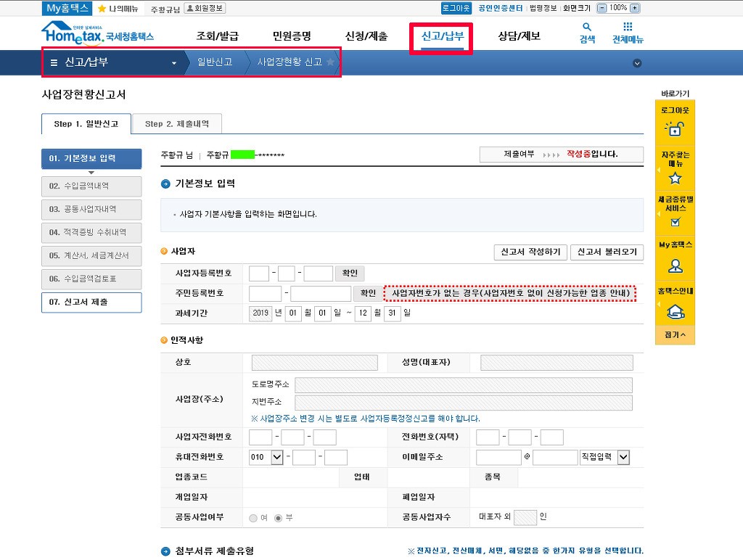Switch to Step 2. 제출내역 tab
743x560 pixels.
[177, 124]
